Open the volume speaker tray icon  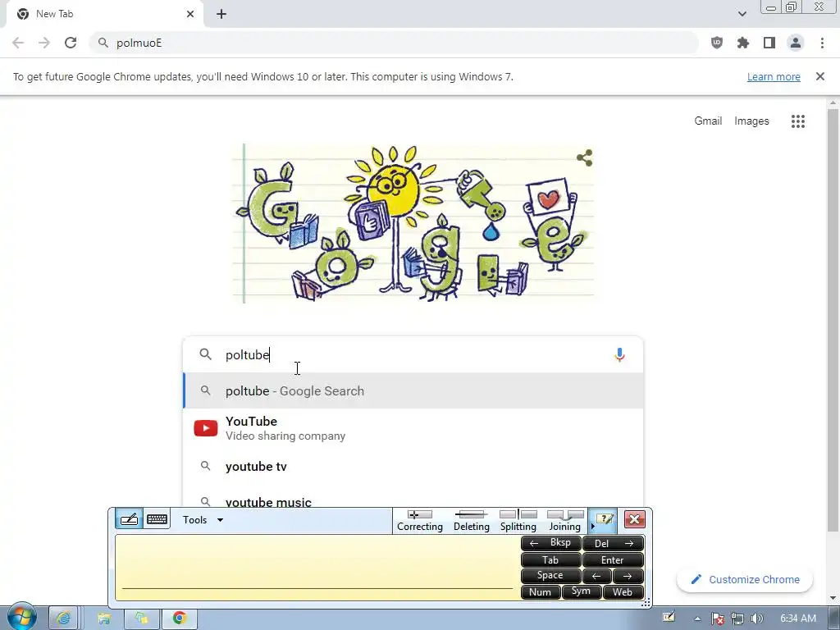[757, 619]
